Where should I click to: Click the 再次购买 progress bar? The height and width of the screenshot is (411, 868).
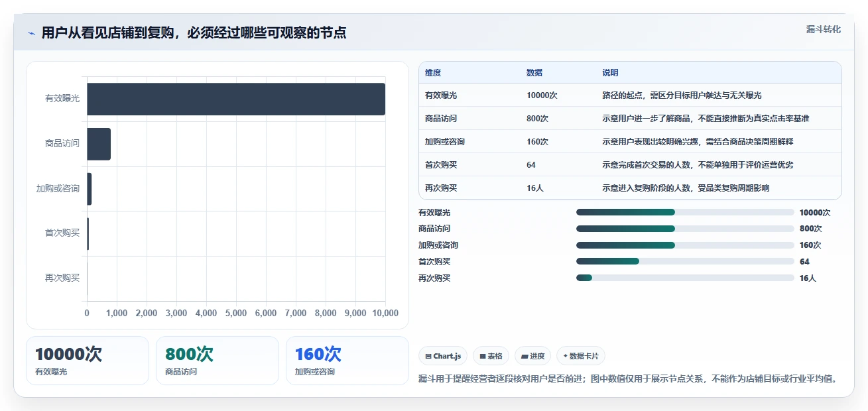(685, 278)
